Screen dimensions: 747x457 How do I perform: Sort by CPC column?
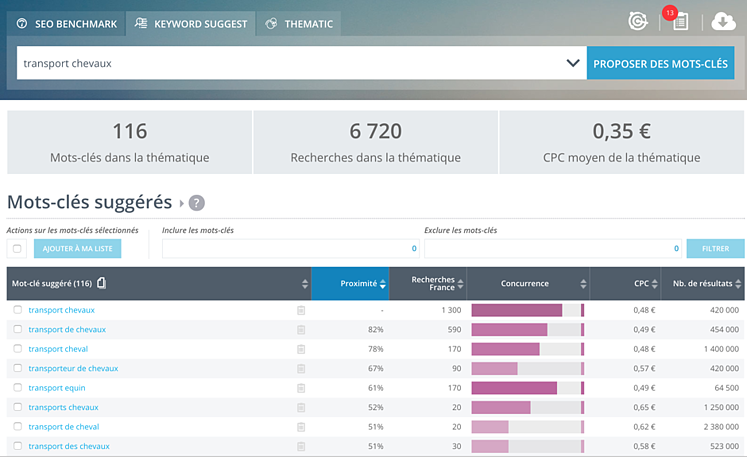(x=625, y=284)
